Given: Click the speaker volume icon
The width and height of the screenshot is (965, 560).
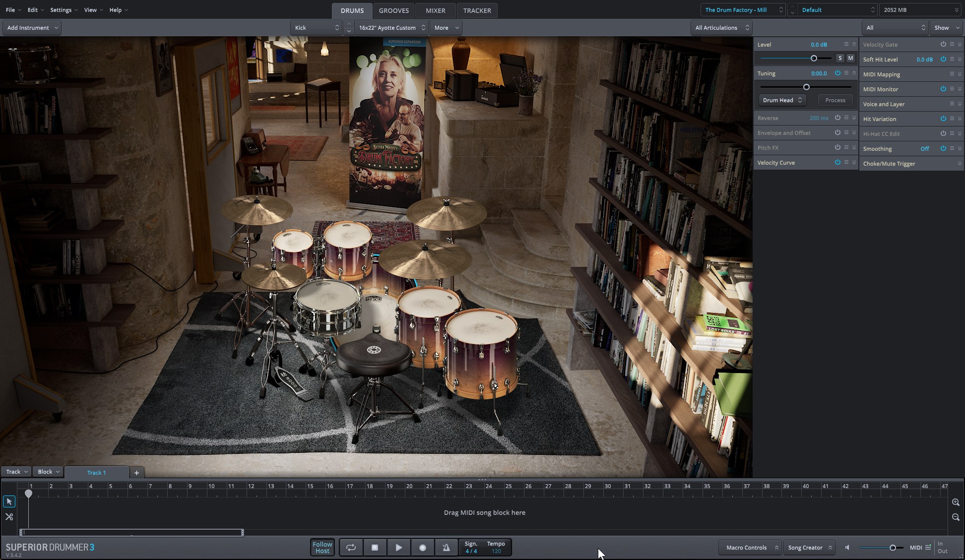Looking at the screenshot, I should (x=847, y=548).
